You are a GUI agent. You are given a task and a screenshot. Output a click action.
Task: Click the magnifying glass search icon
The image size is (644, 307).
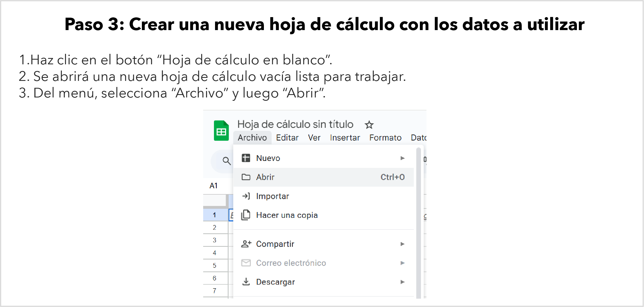[227, 161]
